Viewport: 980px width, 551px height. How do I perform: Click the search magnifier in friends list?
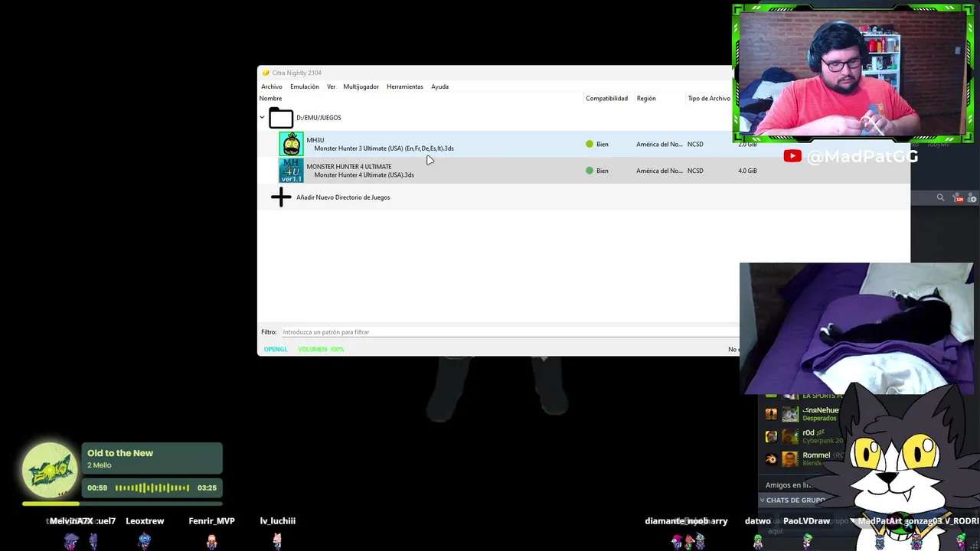click(940, 198)
